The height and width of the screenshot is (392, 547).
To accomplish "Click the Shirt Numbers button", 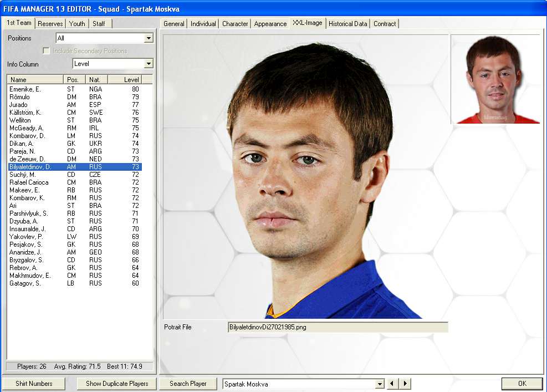I will coord(34,384).
